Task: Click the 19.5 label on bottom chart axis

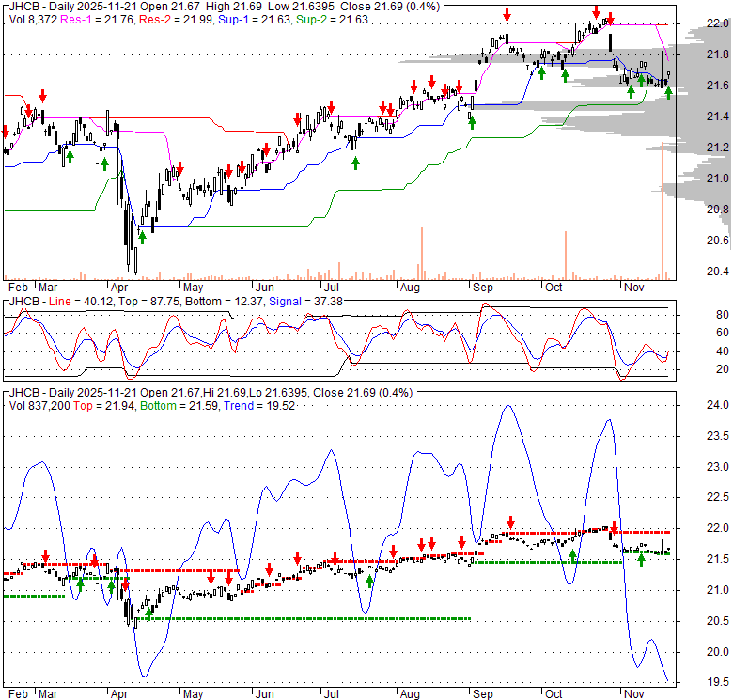Action: click(x=718, y=682)
